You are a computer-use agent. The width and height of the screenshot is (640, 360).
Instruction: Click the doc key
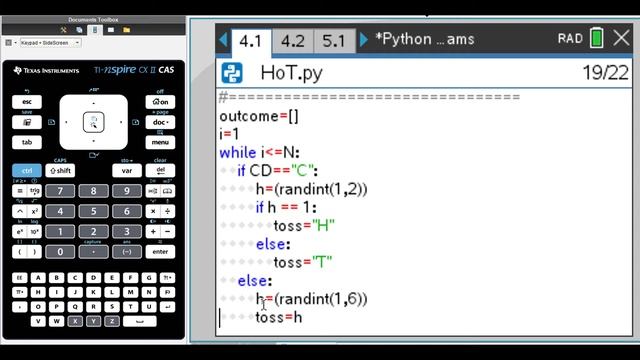[x=160, y=122]
